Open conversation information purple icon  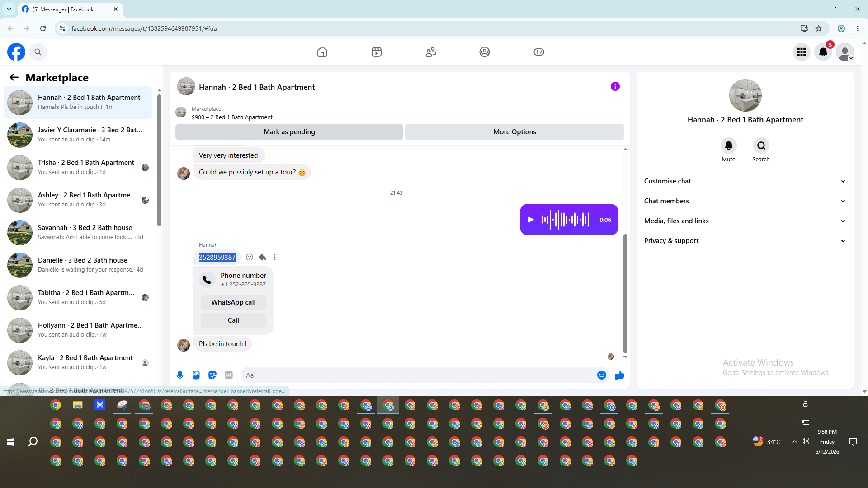point(615,86)
